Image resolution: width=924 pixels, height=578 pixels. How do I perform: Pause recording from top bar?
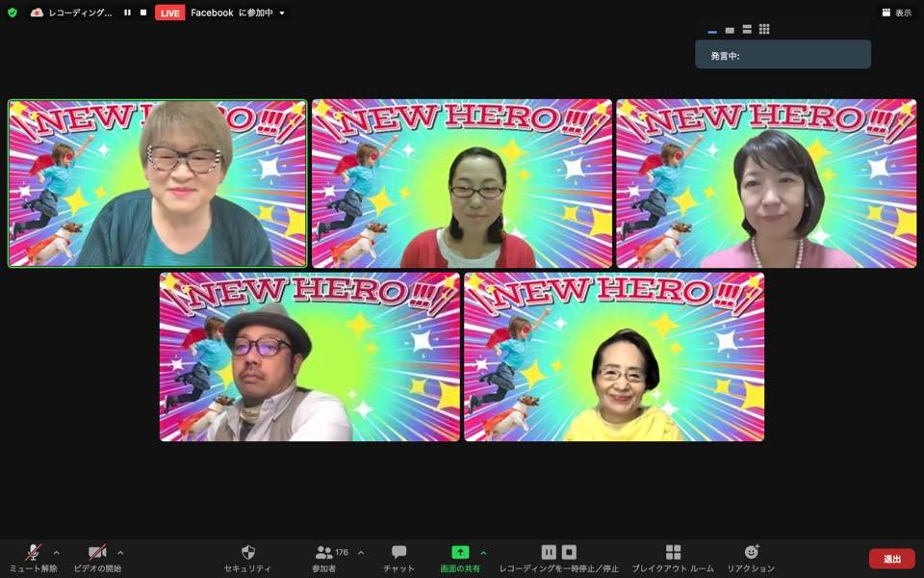click(127, 13)
